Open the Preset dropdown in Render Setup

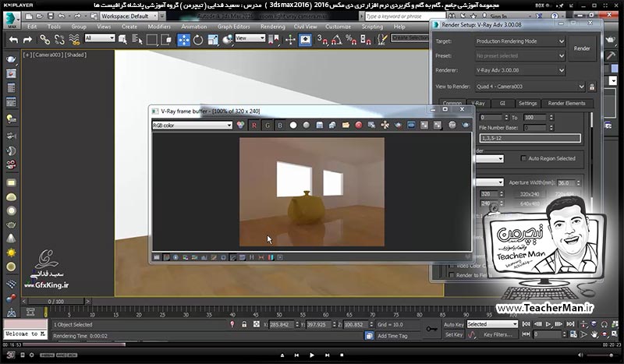coord(520,55)
